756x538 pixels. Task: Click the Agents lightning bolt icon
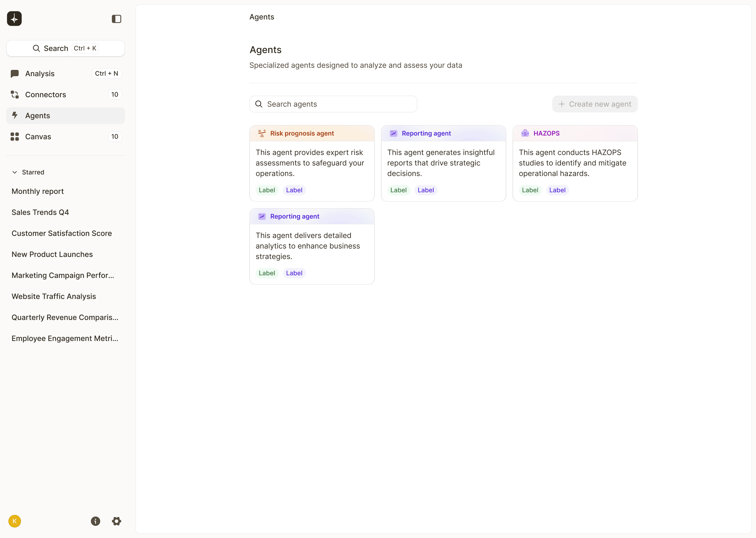(14, 115)
